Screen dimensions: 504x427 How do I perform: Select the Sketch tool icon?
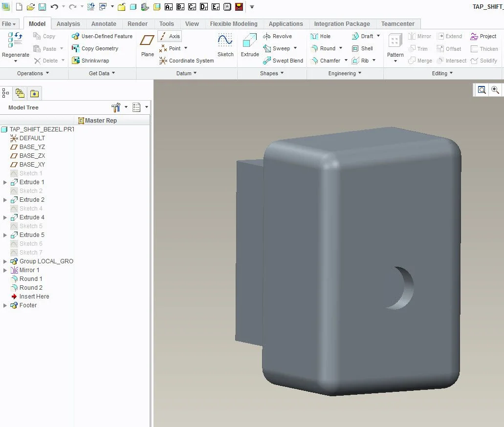click(225, 44)
